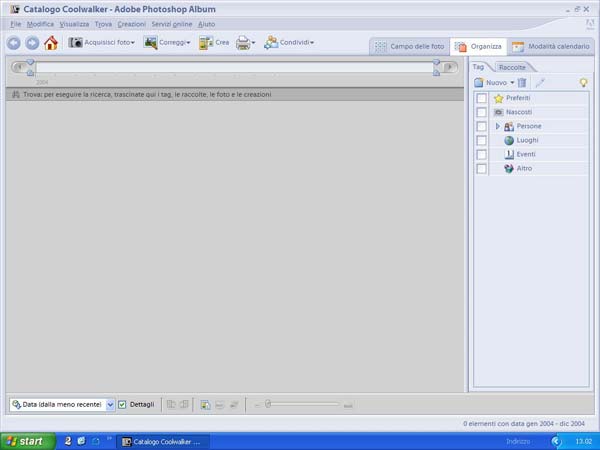Click the photo properties icon in bottom bar
Viewport: 600px width, 450px height.
205,404
